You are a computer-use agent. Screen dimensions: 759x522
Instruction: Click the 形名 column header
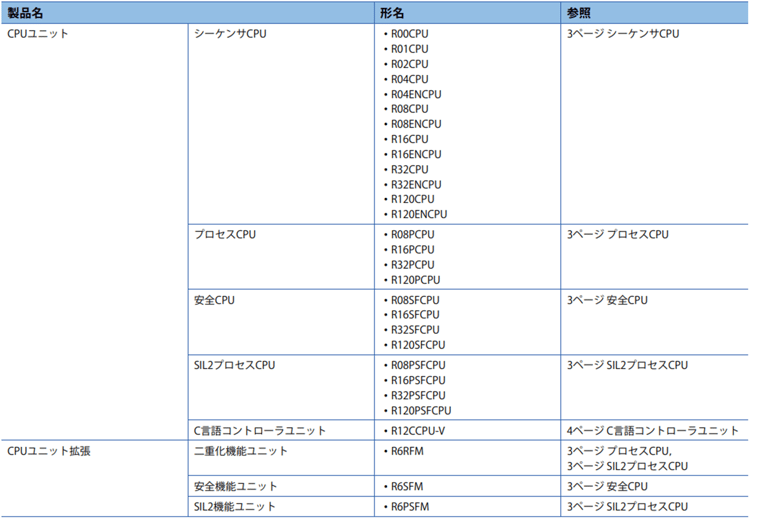tap(392, 11)
